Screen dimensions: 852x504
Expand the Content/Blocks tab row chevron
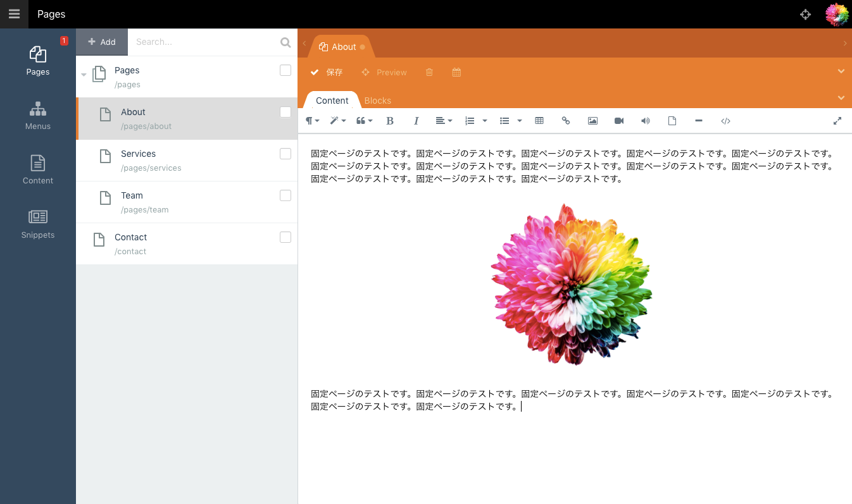click(x=841, y=98)
